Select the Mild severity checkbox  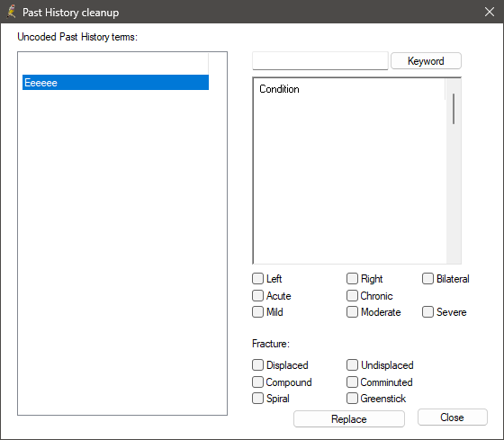tap(257, 312)
